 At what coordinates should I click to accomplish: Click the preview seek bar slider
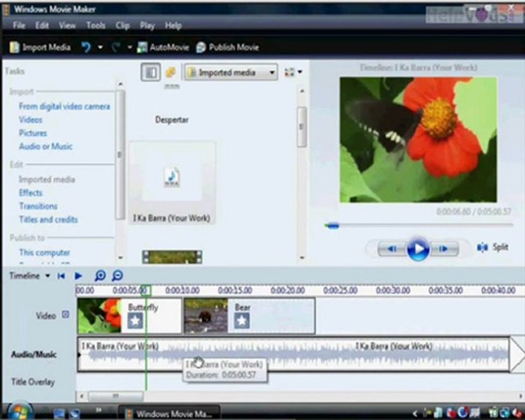pos(332,226)
